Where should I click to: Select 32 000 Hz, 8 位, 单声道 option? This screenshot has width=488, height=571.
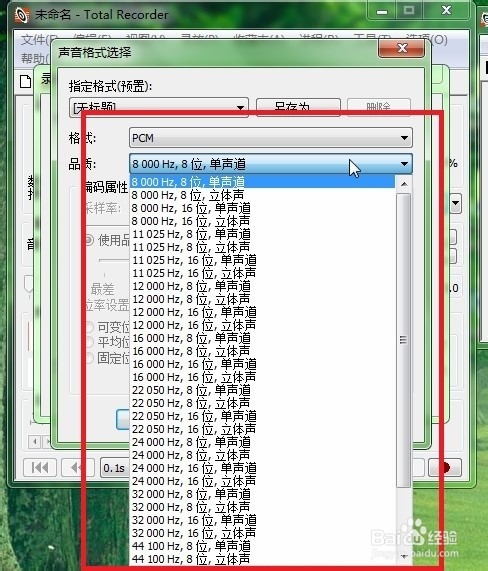(x=262, y=493)
